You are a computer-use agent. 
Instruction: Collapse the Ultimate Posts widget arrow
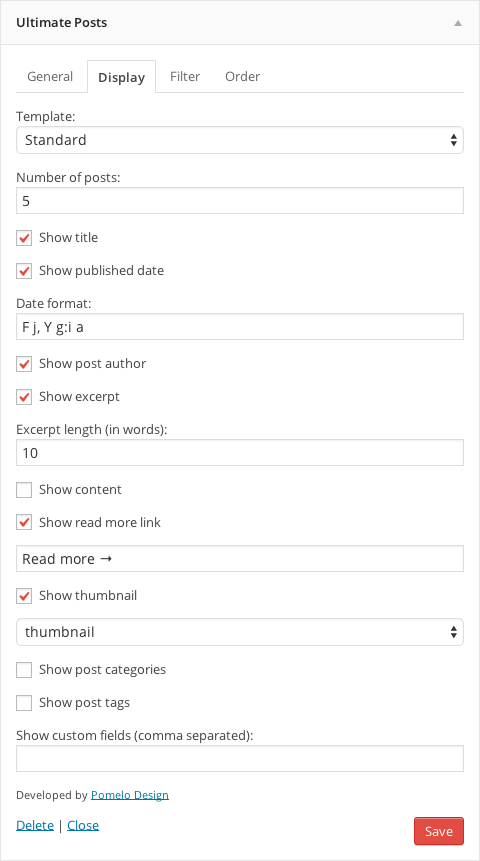pyautogui.click(x=457, y=23)
